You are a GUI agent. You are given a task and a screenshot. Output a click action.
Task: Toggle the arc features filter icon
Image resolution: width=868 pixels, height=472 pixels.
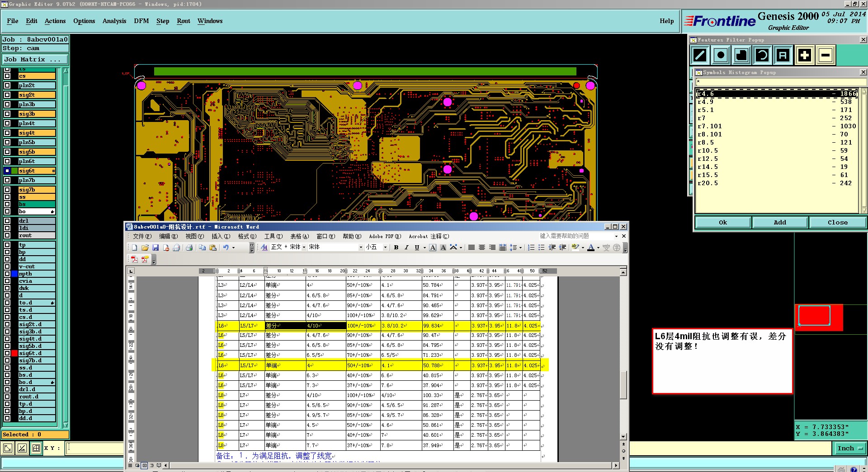[x=762, y=55]
